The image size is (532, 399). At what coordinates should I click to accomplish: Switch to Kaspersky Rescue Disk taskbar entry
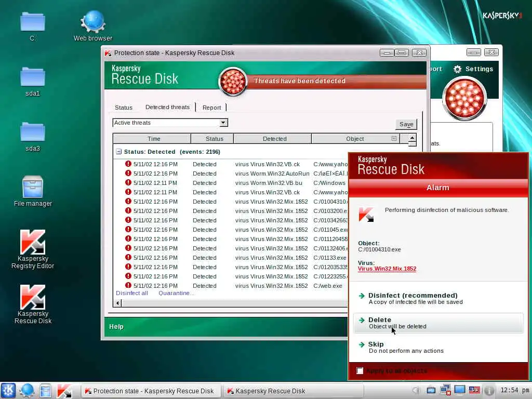(x=292, y=391)
